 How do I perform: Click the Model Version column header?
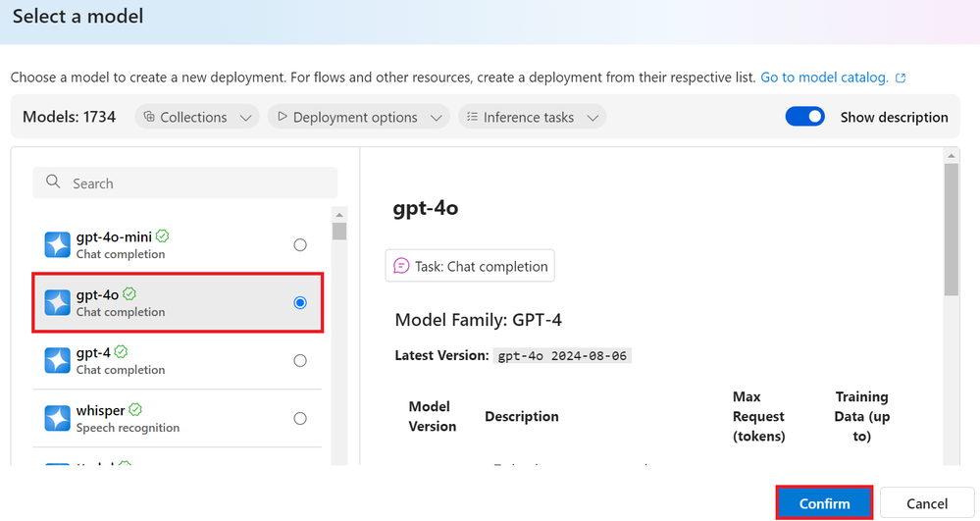point(433,417)
